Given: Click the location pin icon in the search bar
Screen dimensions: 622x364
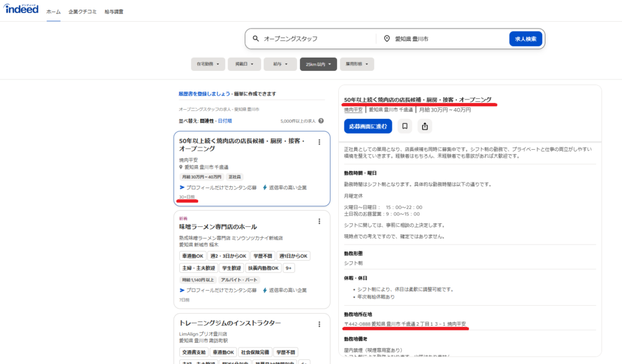Looking at the screenshot, I should pos(386,39).
